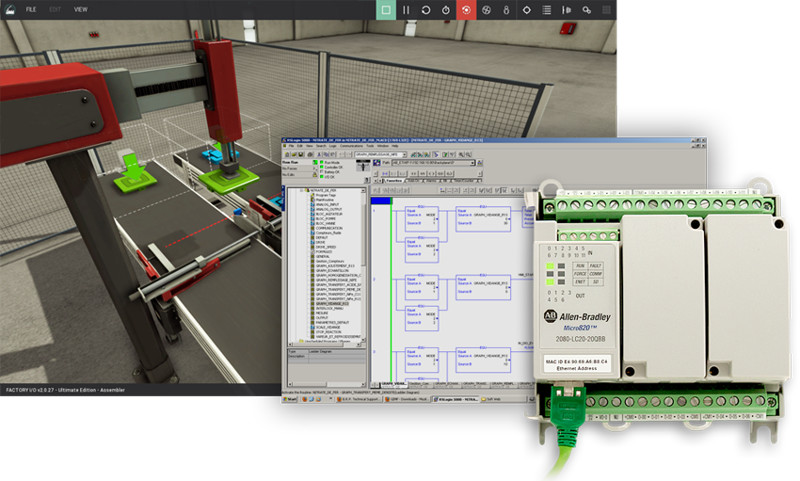Click the diamond camera list icon
The image size is (800, 481).
[527, 10]
